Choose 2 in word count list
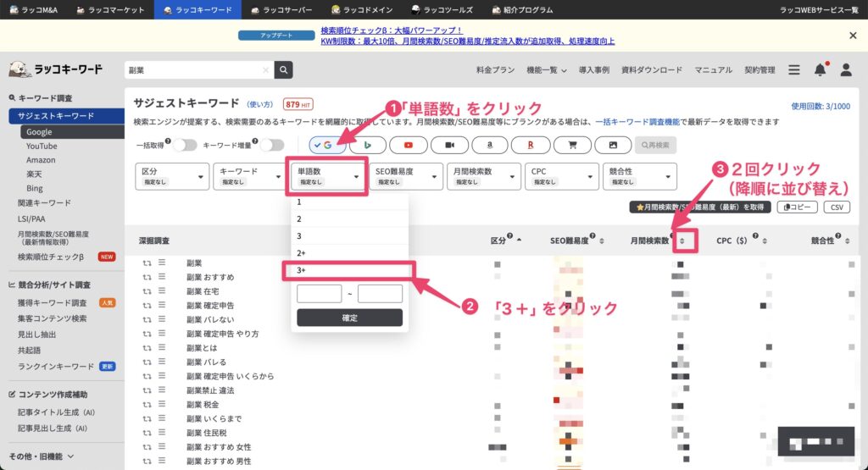 (x=349, y=219)
